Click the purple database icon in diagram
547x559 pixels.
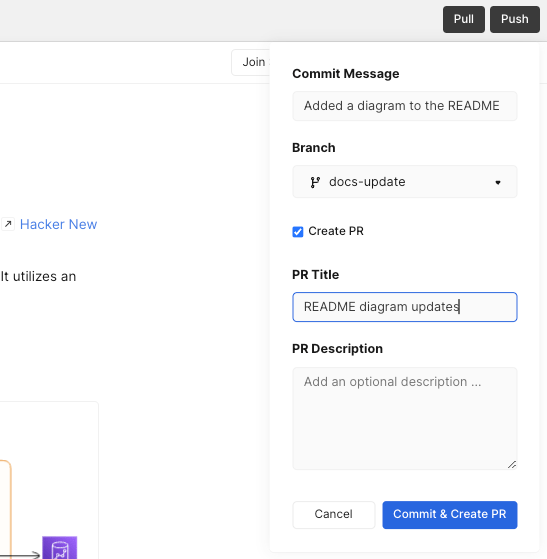60,548
